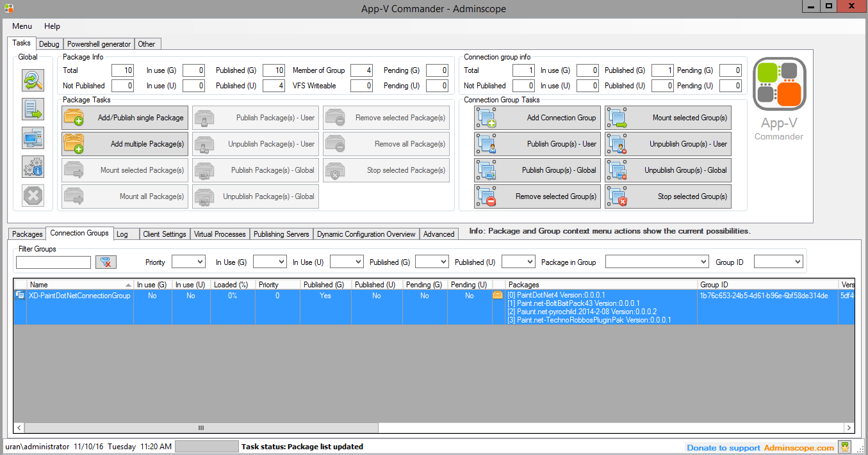The height and width of the screenshot is (455, 868).
Task: Click Stop selected Group(s)
Action: (x=668, y=196)
